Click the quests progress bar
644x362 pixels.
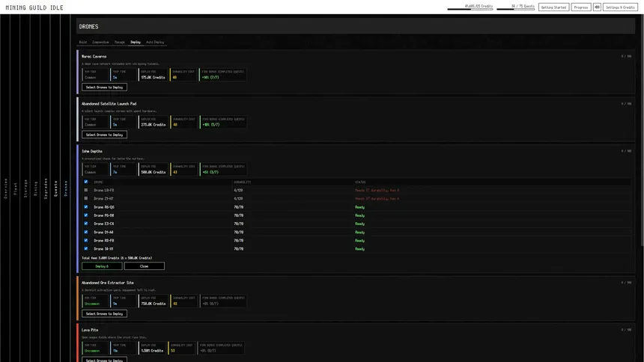pyautogui.click(x=515, y=9)
